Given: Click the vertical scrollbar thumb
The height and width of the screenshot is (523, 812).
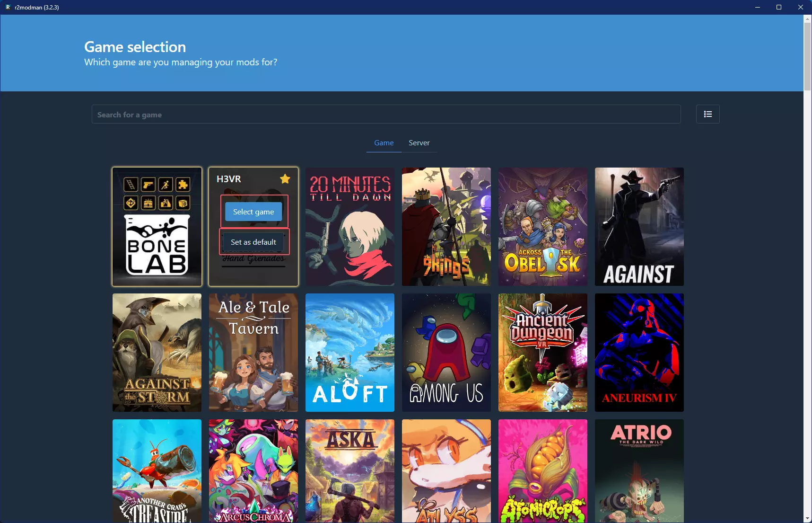Looking at the screenshot, I should click(x=808, y=56).
